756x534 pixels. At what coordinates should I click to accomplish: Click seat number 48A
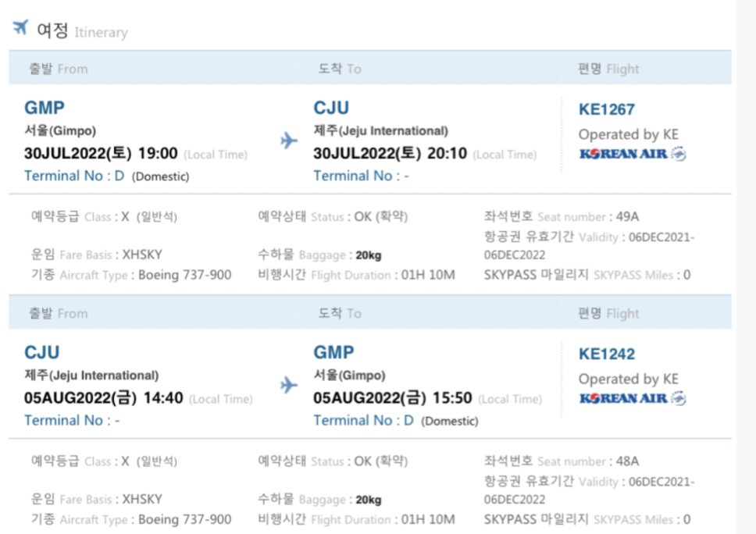coord(627,461)
